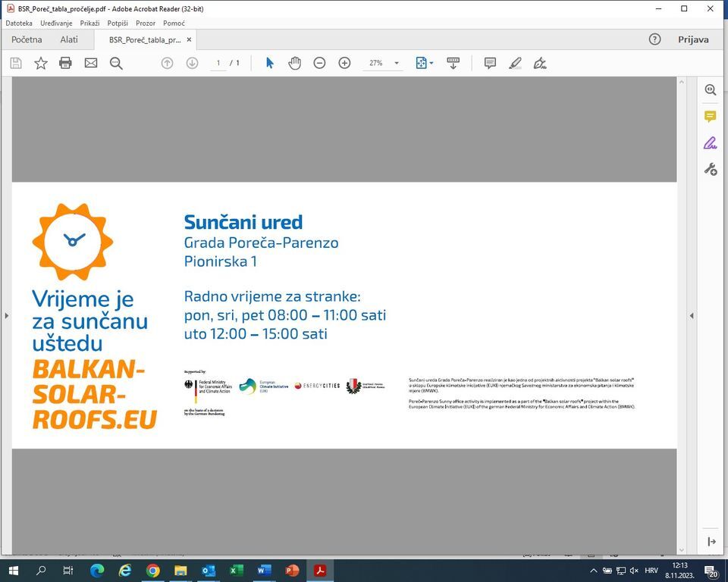
Task: Open Excel from the Windows taskbar
Action: tap(236, 571)
